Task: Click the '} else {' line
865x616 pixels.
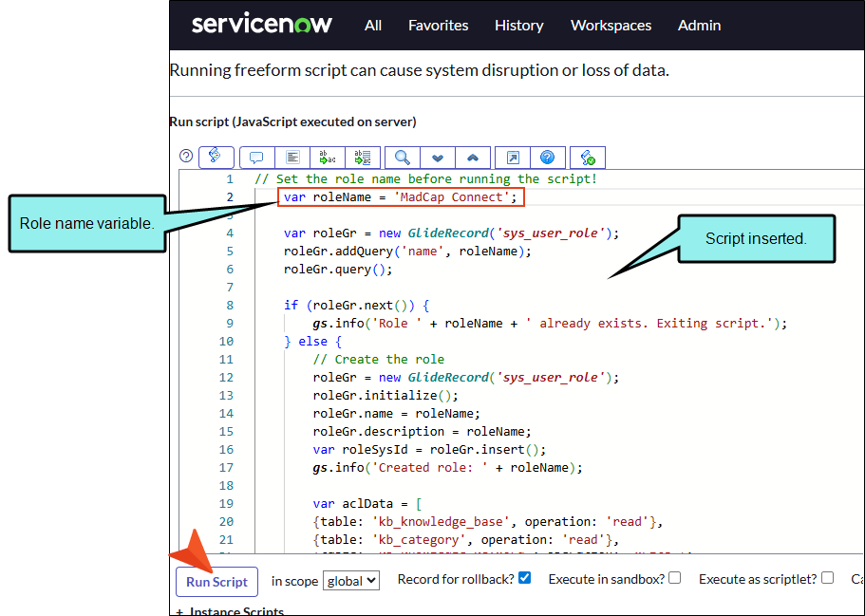Action: click(x=312, y=342)
